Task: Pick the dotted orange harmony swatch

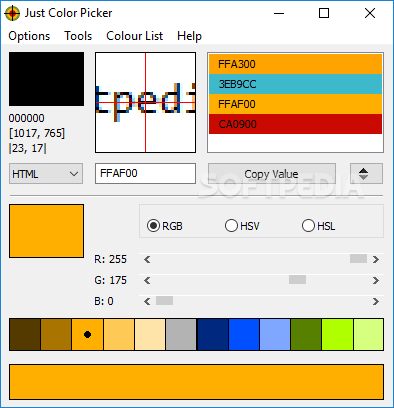Action: point(87,334)
